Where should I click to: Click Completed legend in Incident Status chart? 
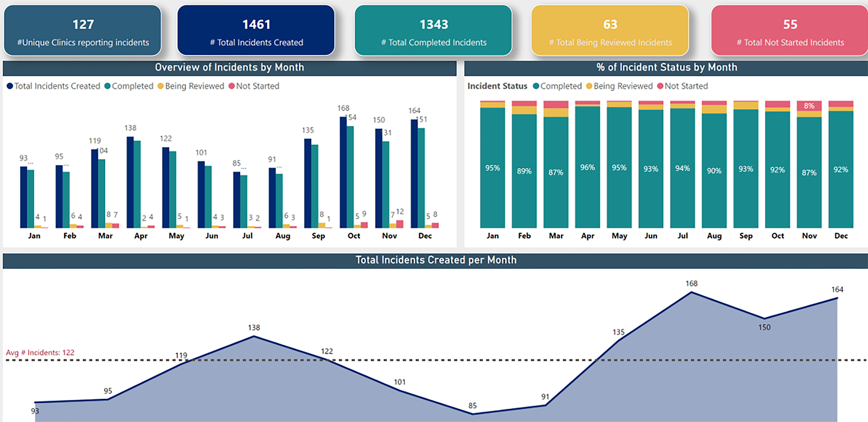[x=557, y=86]
